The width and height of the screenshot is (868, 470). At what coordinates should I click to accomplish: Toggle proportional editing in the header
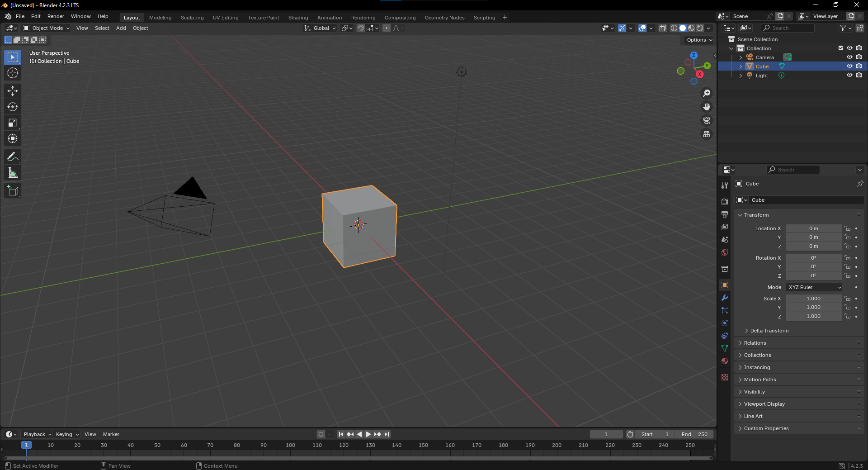point(387,28)
